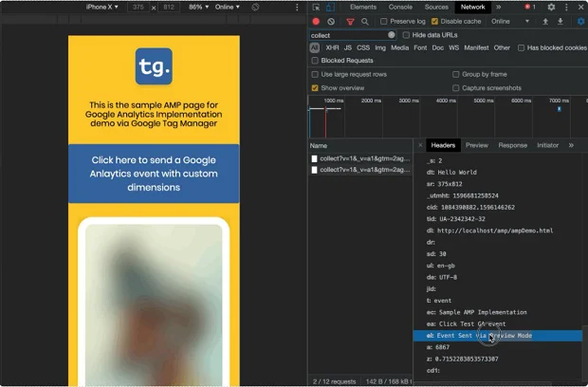
Task: Open device toolbar Online throttling dropdown
Action: click(x=228, y=7)
